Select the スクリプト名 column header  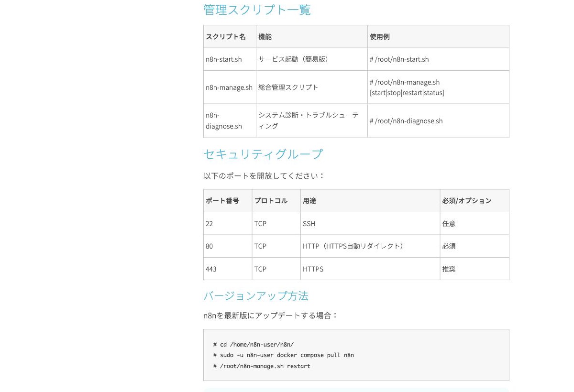tap(230, 36)
